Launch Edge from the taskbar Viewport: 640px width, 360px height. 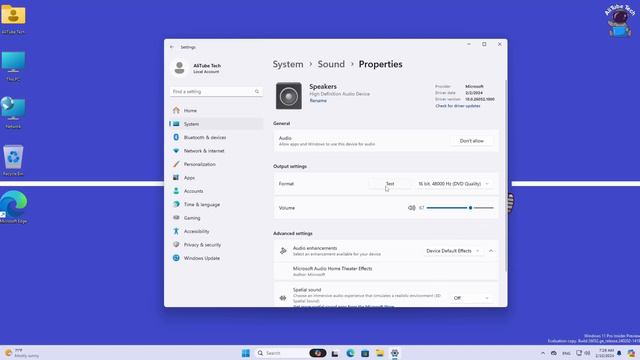pyautogui.click(x=350, y=353)
